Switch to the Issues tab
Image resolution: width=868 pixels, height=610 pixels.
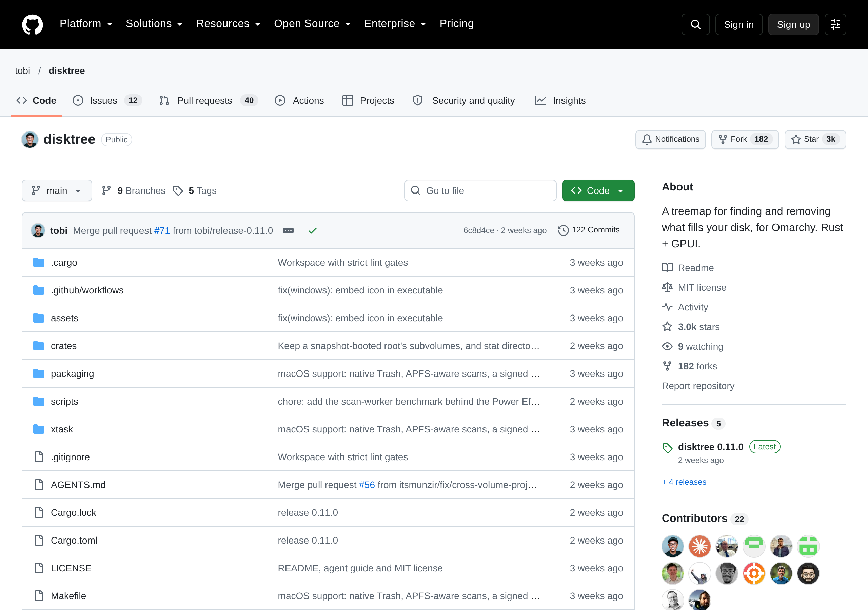pos(107,101)
